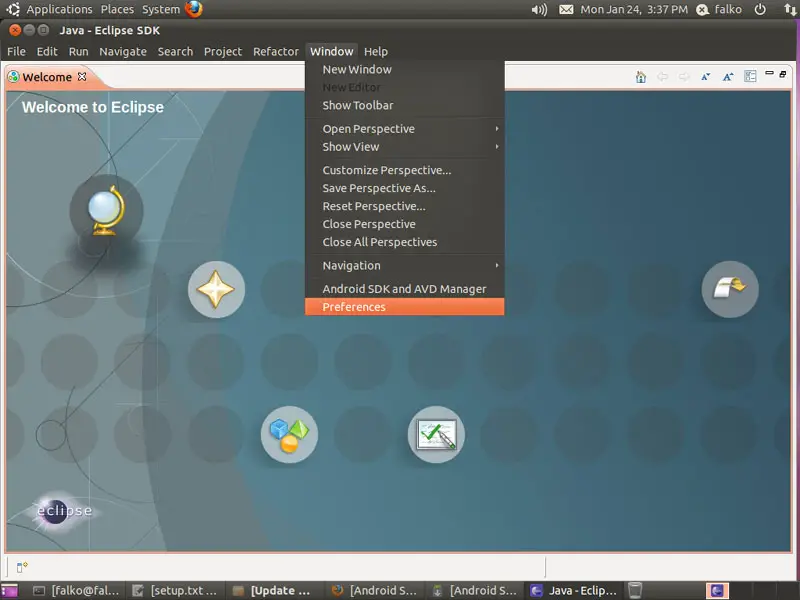Choose Reset Perspective... entry
The width and height of the screenshot is (800, 600).
pos(405,206)
